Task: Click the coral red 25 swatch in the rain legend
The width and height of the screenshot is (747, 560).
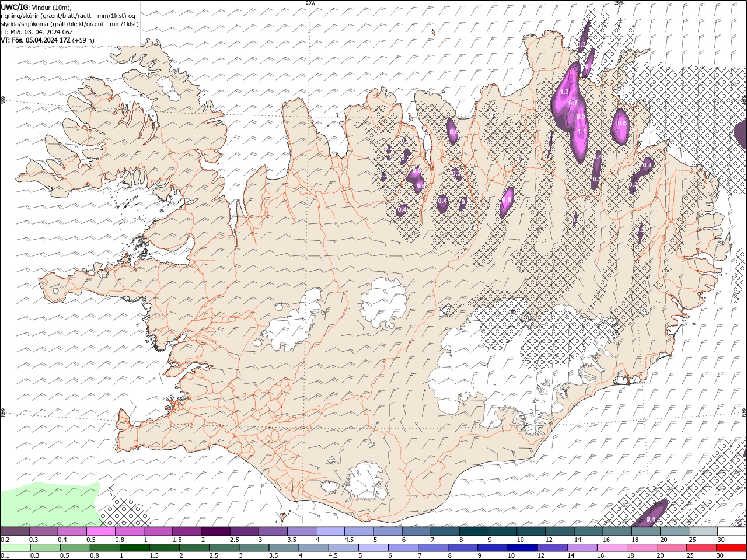Action: 700,548
